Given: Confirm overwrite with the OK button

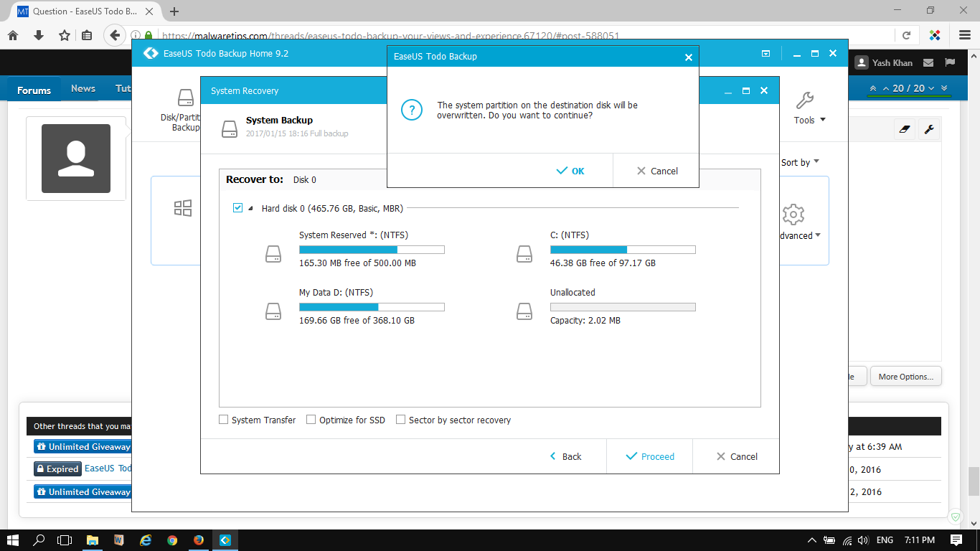Looking at the screenshot, I should coord(571,171).
